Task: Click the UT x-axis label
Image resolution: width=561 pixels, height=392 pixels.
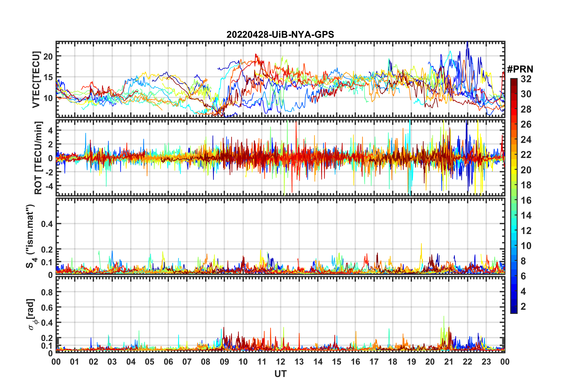Action: tap(280, 374)
